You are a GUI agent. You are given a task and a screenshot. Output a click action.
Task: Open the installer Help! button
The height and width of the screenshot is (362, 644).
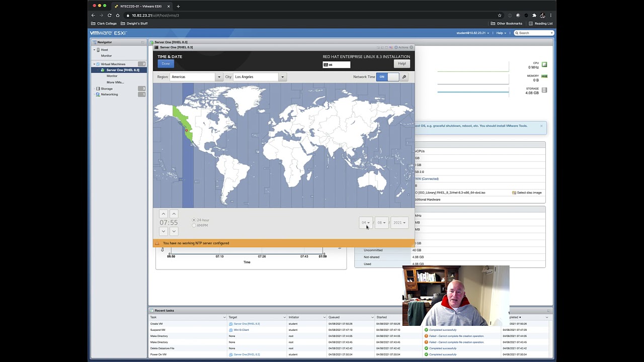[401, 64]
